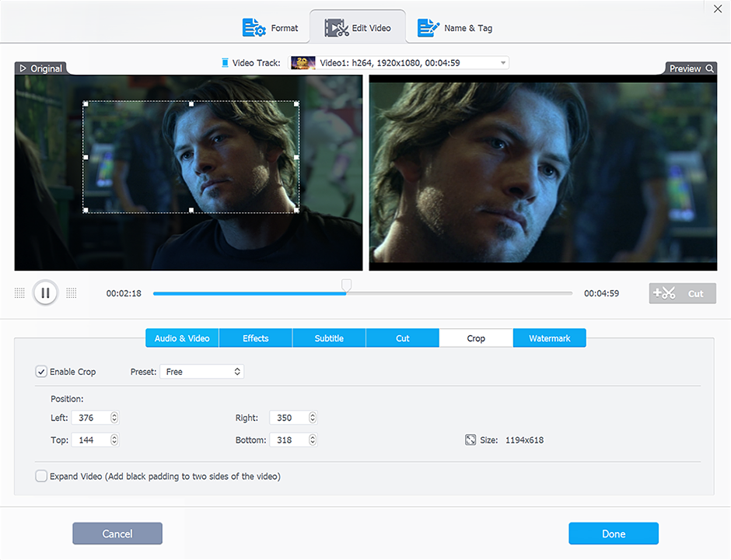Open the Cut tab
The height and width of the screenshot is (560, 731).
point(402,338)
